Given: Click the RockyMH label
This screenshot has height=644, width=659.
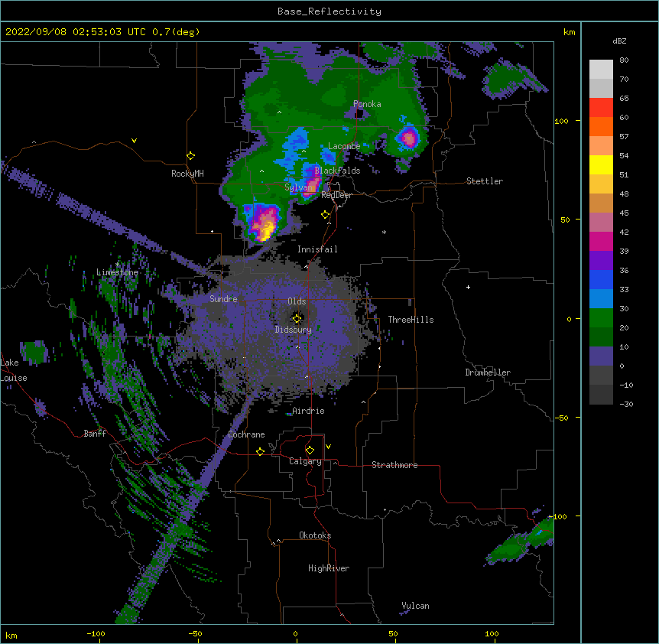Looking at the screenshot, I should click(x=187, y=174).
